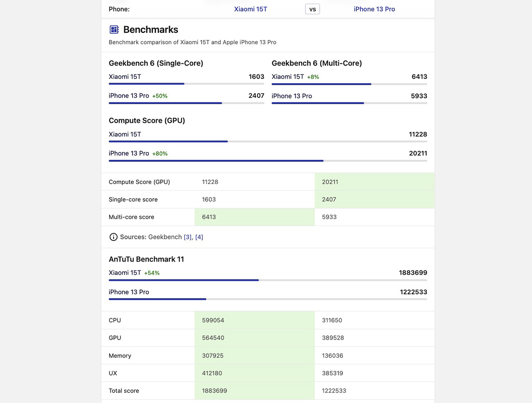The height and width of the screenshot is (403, 532).
Task: Click the Xiaomi 15T single-core progress bar
Action: 186,84
